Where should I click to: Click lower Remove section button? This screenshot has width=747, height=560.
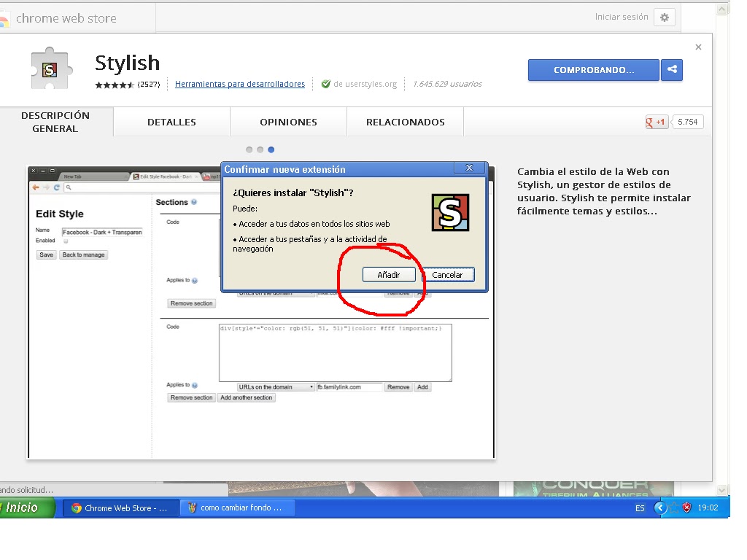tap(192, 397)
